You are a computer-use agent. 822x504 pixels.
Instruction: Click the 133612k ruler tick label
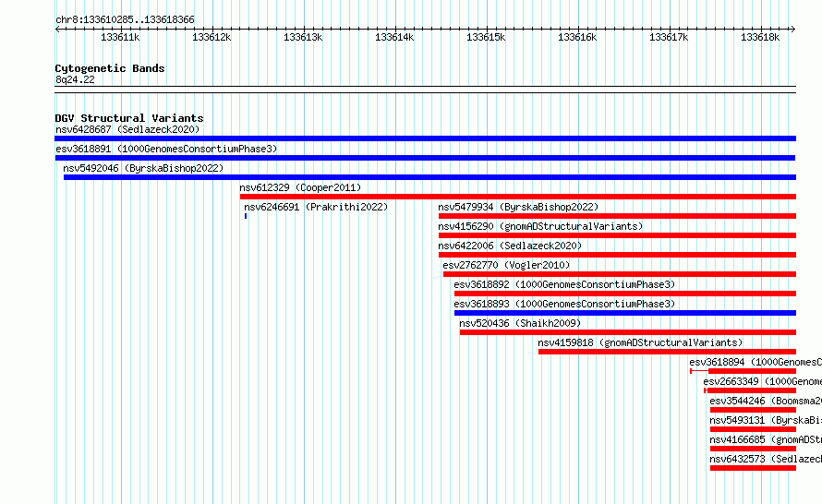tap(212, 37)
